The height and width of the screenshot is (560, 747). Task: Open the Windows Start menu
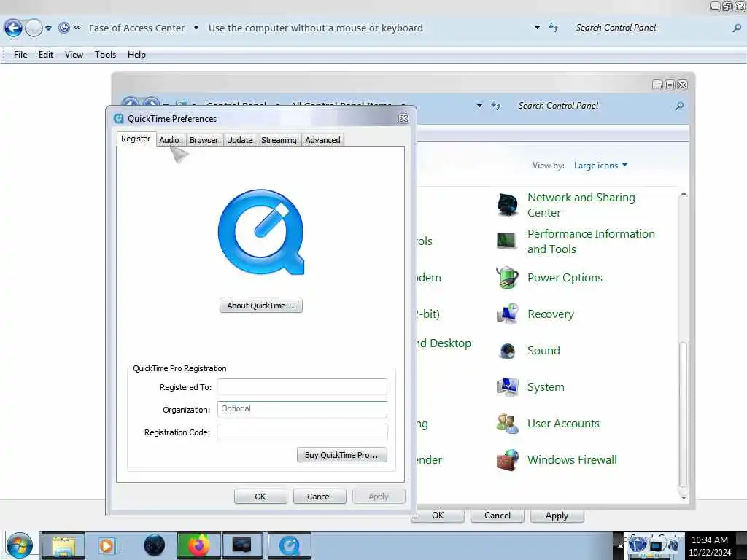point(19,545)
